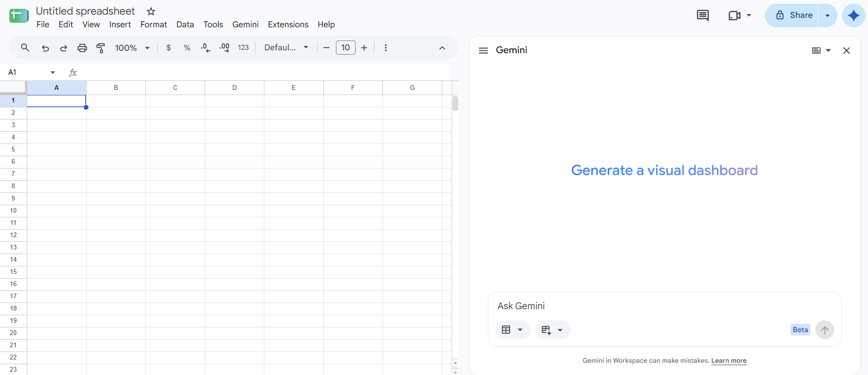The height and width of the screenshot is (375, 868).
Task: Decrease decimal places
Action: (206, 48)
